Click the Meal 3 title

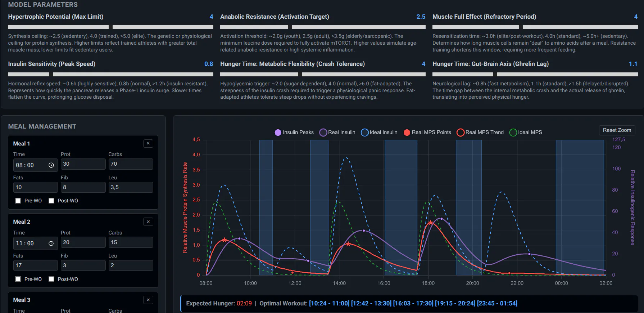click(22, 300)
